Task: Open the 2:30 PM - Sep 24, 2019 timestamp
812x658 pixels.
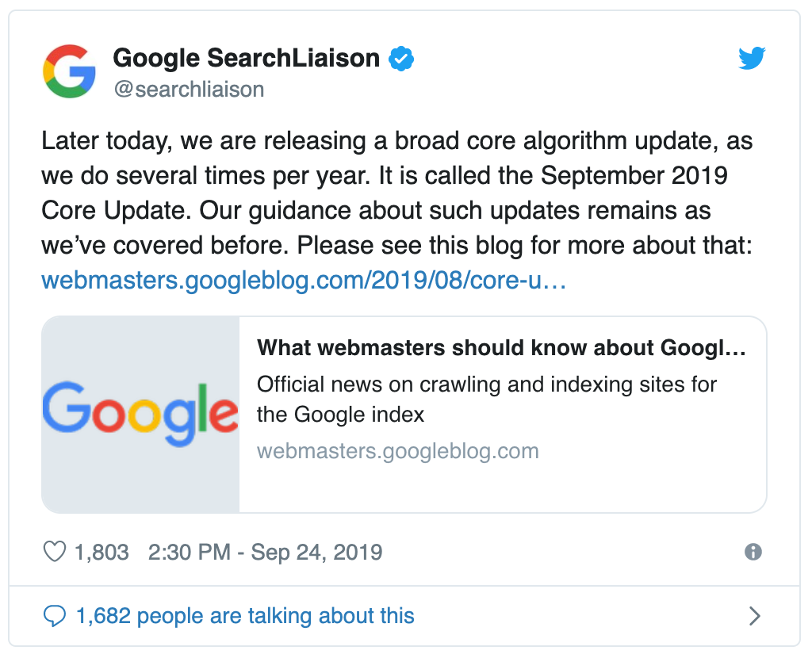Action: pyautogui.click(x=265, y=552)
